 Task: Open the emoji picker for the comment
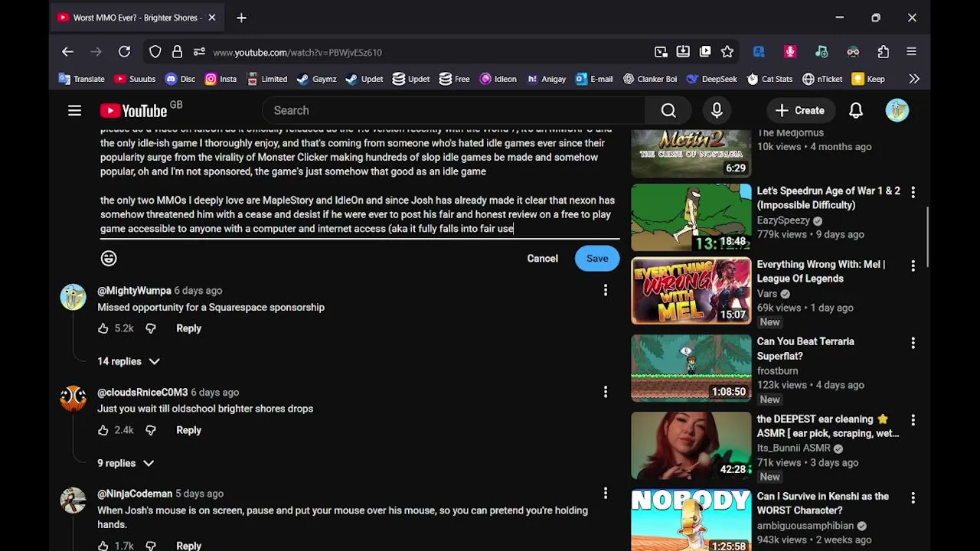(109, 259)
